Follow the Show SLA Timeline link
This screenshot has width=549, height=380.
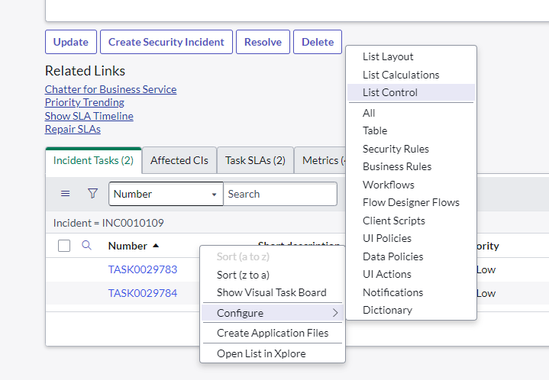pos(89,116)
